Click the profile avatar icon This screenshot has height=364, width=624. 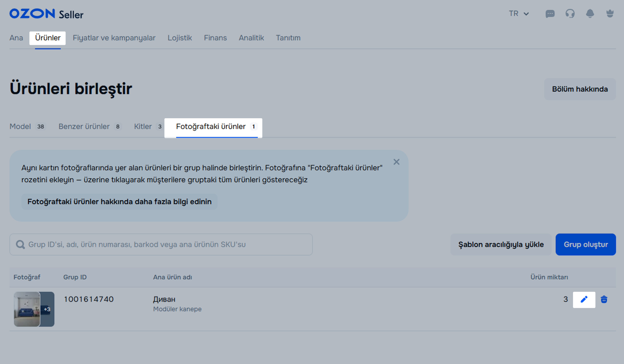[610, 14]
